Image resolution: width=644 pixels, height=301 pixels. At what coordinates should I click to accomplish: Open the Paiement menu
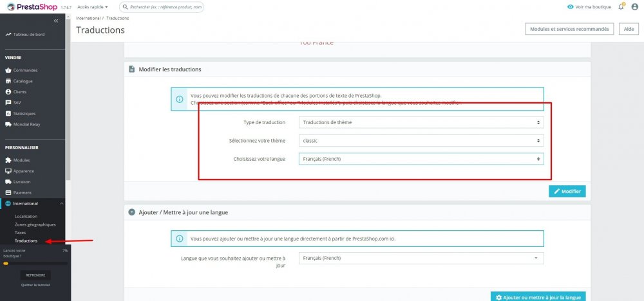(x=22, y=193)
